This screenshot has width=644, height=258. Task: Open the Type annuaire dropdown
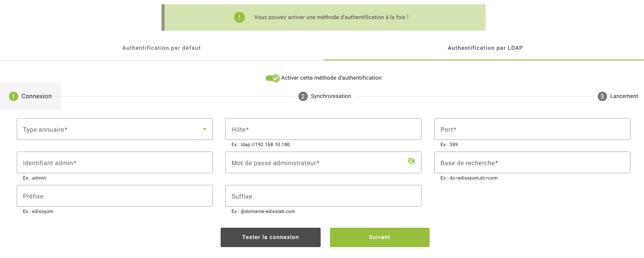coord(109,129)
